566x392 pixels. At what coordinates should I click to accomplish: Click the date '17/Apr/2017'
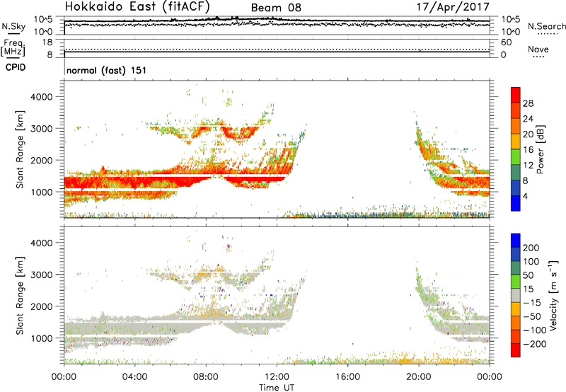pyautogui.click(x=453, y=7)
